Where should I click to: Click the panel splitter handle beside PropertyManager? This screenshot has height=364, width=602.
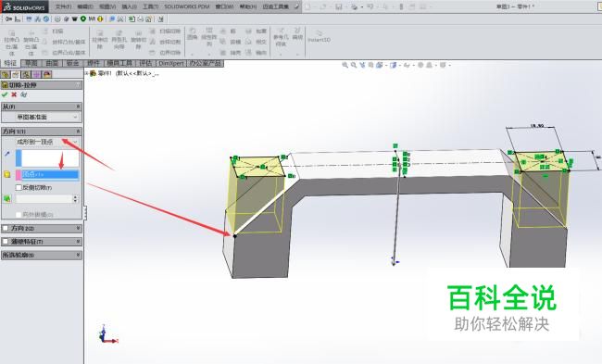click(84, 212)
